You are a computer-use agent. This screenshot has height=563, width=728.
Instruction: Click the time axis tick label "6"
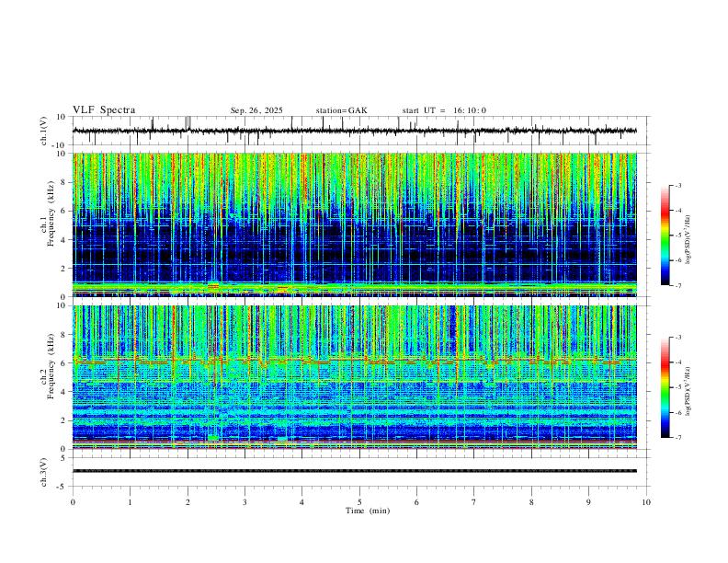tap(416, 502)
